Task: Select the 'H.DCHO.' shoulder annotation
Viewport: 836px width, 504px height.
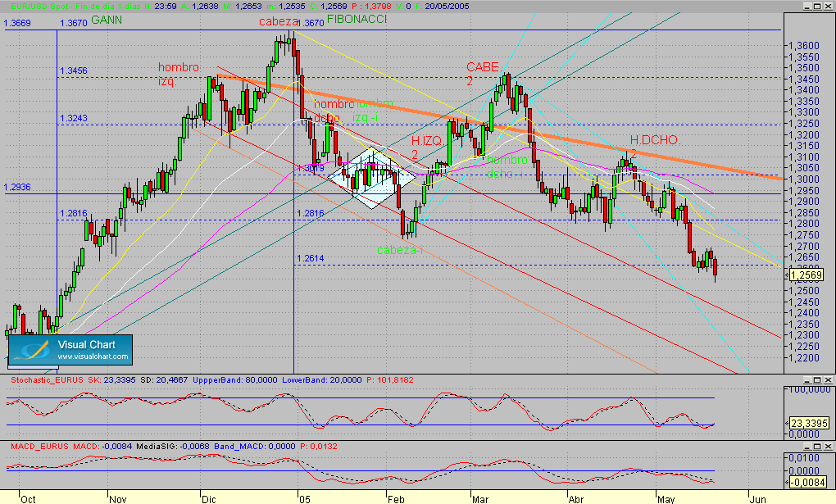Action: (654, 140)
